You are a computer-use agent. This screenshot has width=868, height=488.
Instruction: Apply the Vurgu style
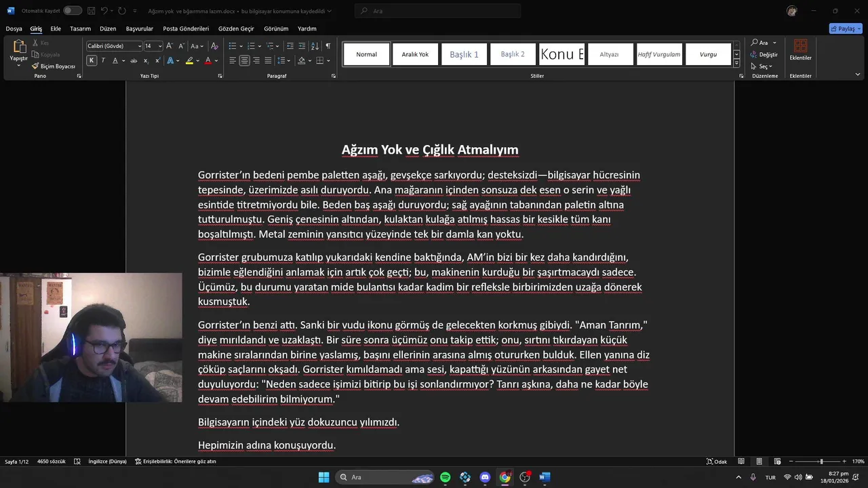709,54
